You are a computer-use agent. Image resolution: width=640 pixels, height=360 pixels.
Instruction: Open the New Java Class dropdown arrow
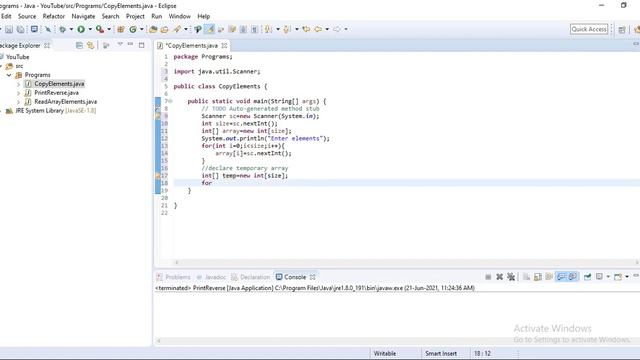[142, 29]
